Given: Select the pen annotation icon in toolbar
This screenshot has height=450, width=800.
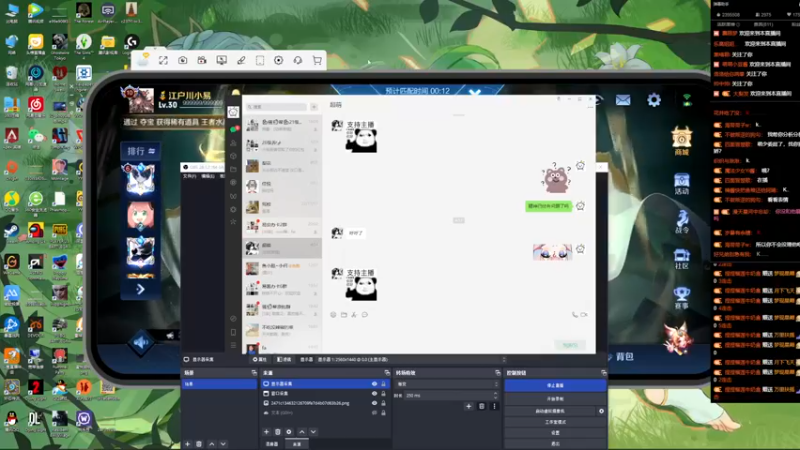Looking at the screenshot, I should [x=241, y=60].
